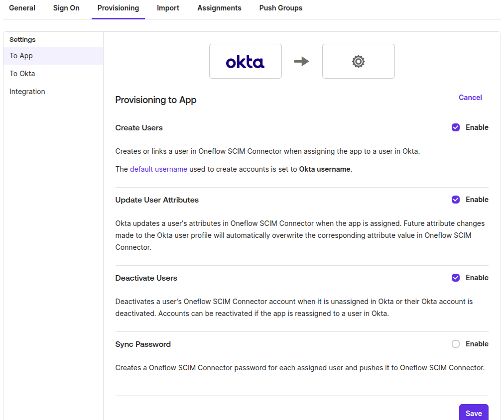Click the Provisioning to App heading

click(x=155, y=100)
